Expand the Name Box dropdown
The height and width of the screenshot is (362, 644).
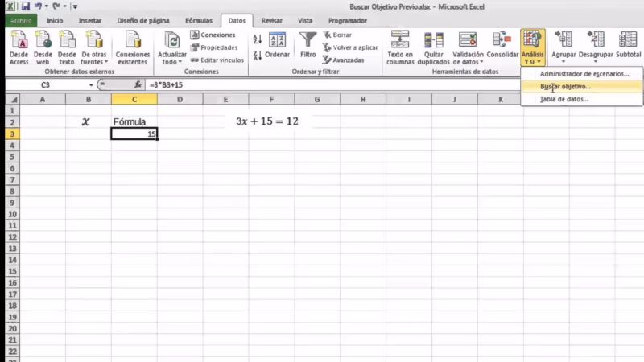(x=91, y=85)
